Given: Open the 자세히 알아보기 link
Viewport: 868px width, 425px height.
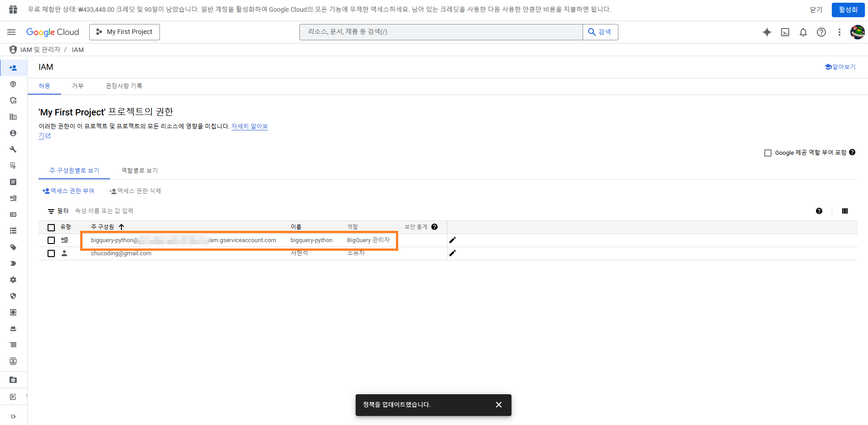Looking at the screenshot, I should tap(250, 126).
